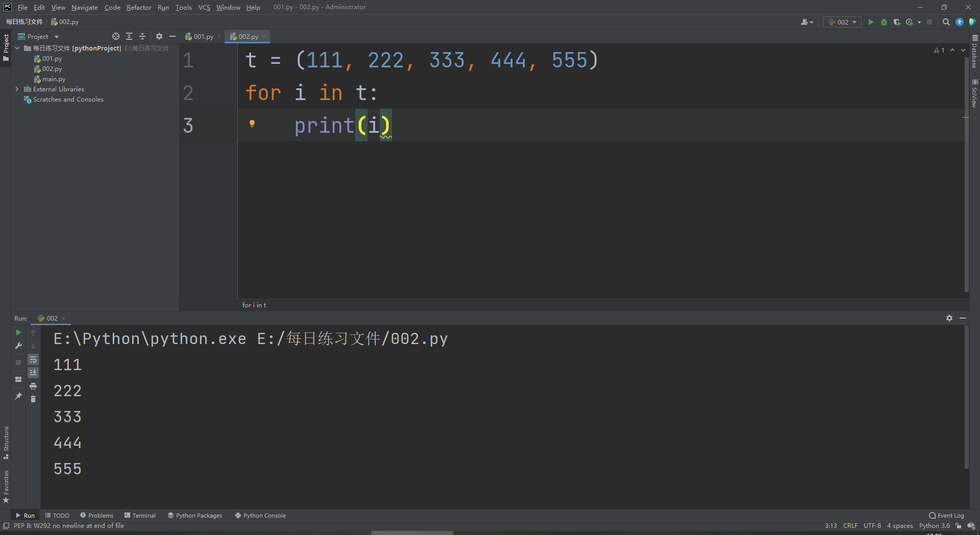Toggle the SciView tool window

pyautogui.click(x=974, y=93)
